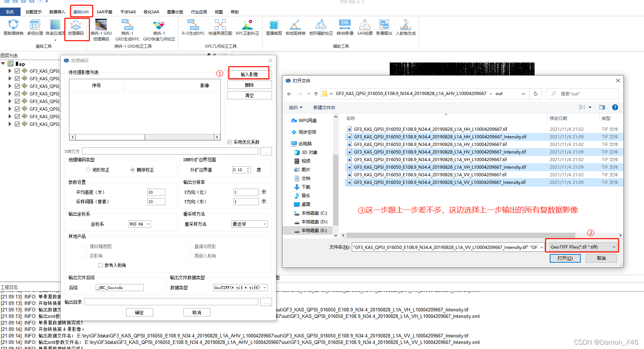Open the 地形辐射校正 tool
Screen dimensions: 644x349
pos(321,27)
